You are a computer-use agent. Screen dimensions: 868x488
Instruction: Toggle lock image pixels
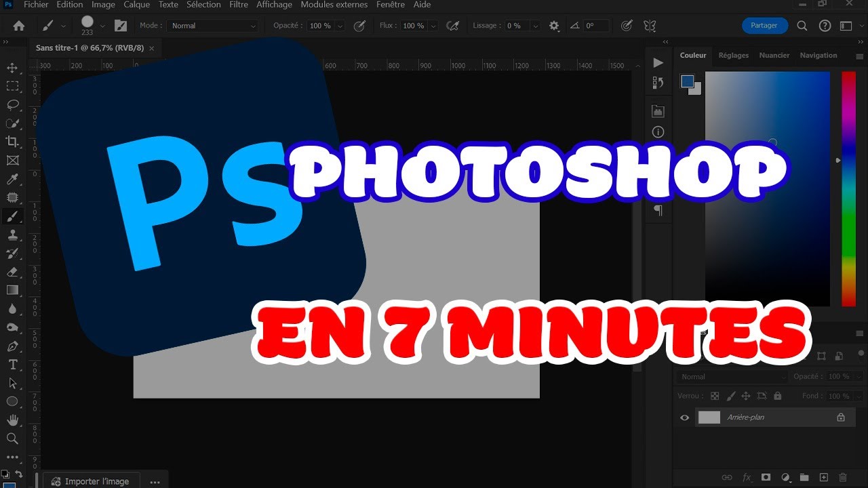click(730, 396)
